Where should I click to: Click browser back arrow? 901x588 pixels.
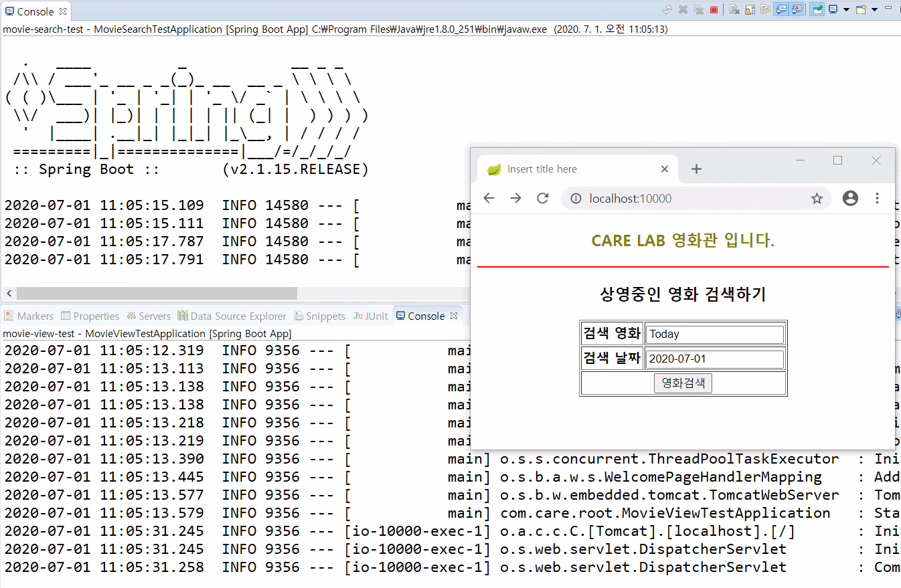pos(489,198)
